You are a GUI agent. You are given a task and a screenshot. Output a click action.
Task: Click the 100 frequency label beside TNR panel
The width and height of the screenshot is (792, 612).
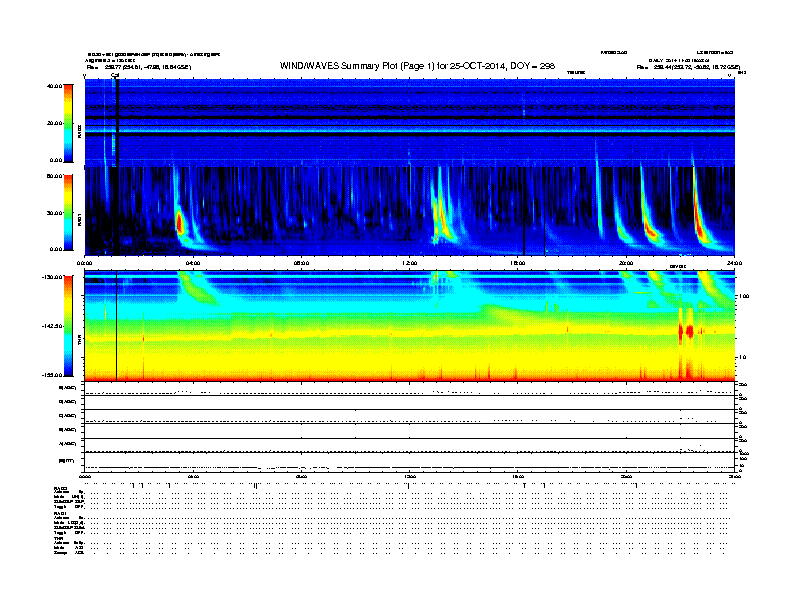pyautogui.click(x=744, y=296)
